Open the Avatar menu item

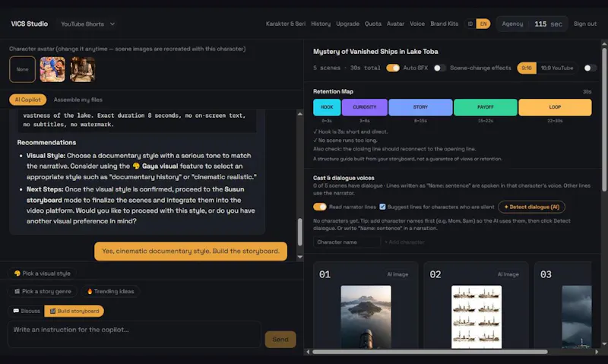point(395,24)
